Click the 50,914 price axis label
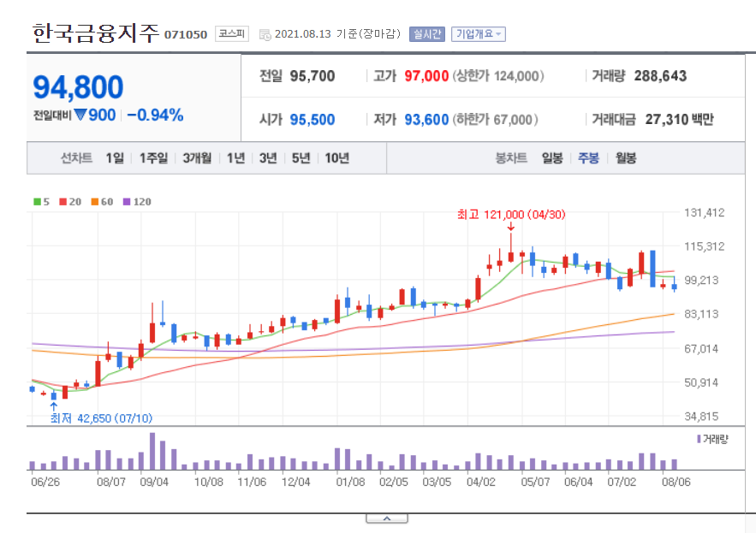 [701, 382]
